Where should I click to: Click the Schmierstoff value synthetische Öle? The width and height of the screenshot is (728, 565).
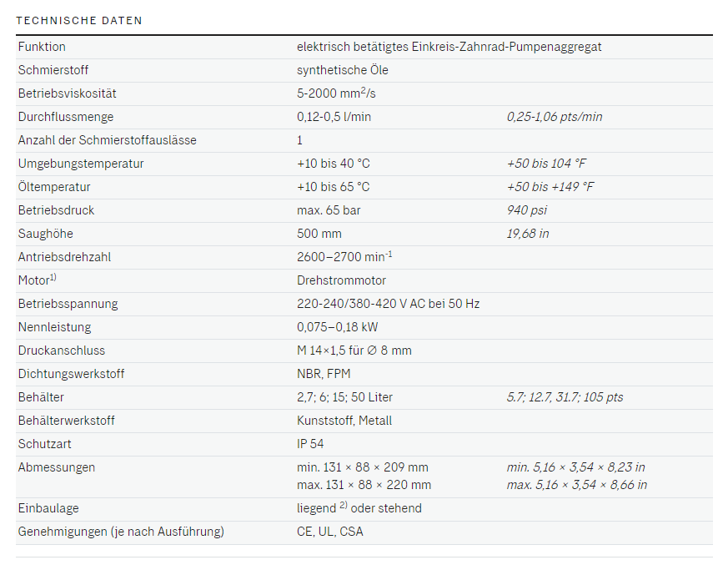(x=343, y=70)
